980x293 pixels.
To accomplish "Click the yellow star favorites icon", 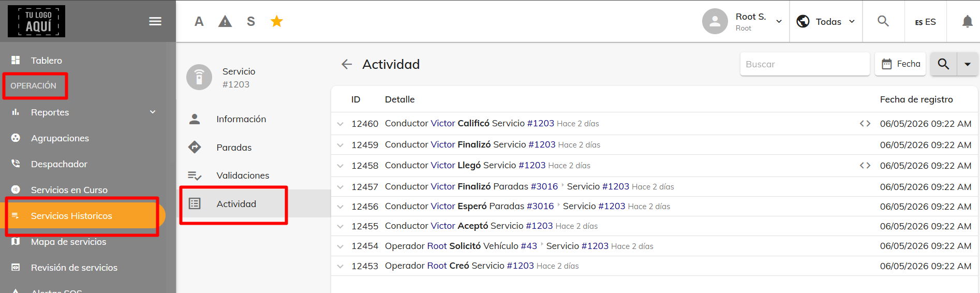I will 277,21.
